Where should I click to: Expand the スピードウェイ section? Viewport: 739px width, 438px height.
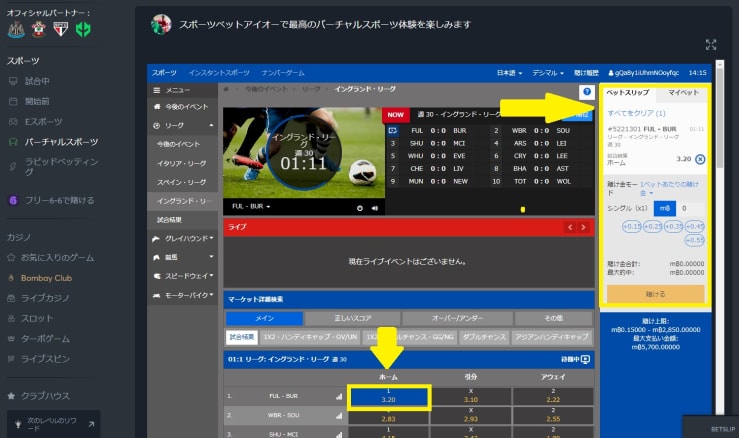point(182,276)
